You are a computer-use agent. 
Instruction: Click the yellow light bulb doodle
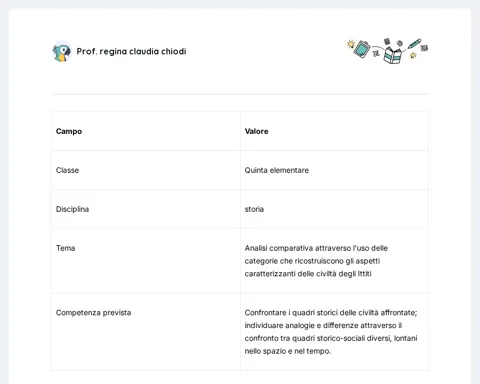point(351,44)
